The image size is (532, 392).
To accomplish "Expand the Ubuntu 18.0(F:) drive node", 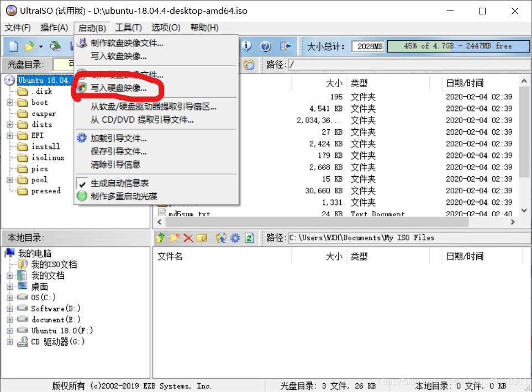I will point(10,331).
